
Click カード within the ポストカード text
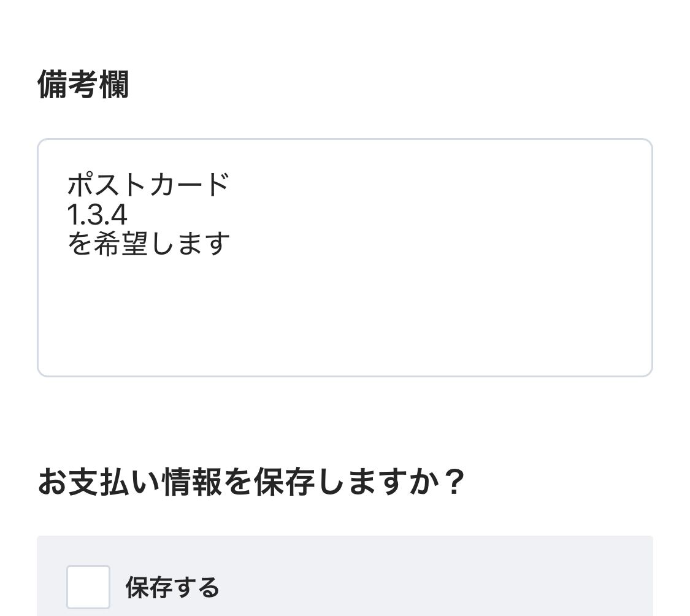(x=189, y=184)
